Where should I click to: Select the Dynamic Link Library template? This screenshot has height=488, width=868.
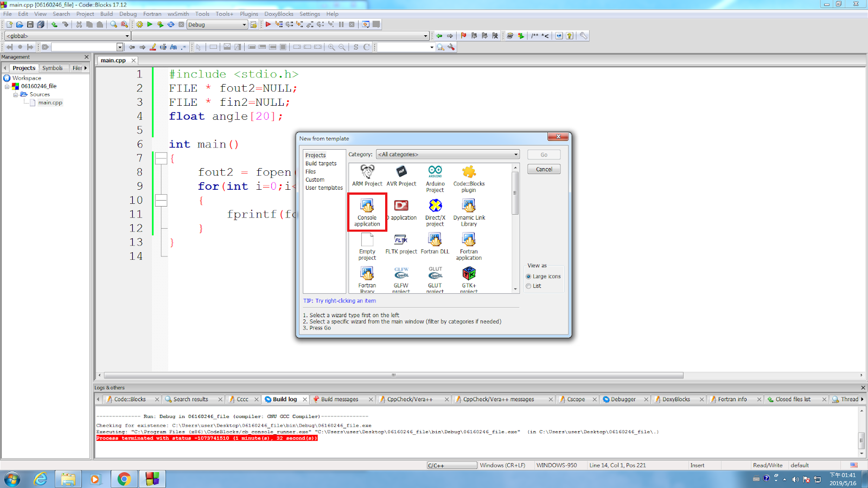click(469, 213)
